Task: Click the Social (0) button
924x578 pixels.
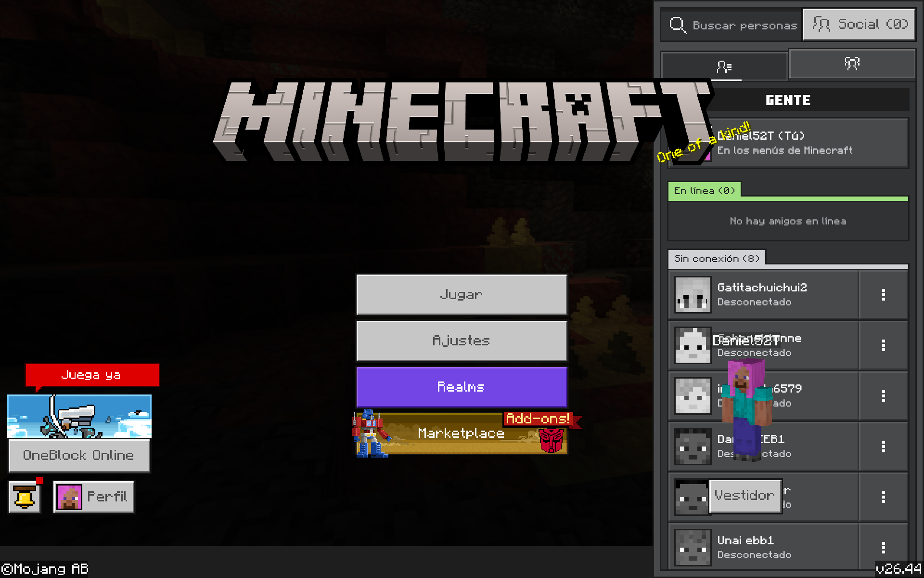Action: pyautogui.click(x=859, y=24)
